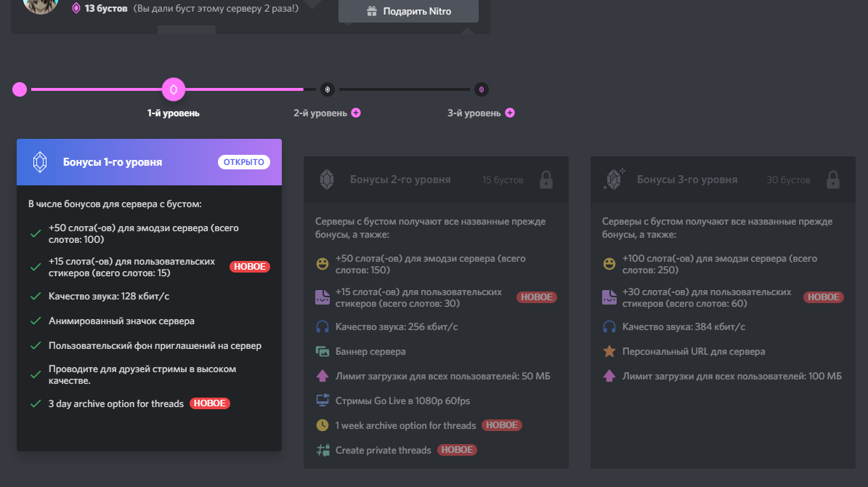
Task: Select the 2-й уровень marker on progress bar
Action: (327, 89)
